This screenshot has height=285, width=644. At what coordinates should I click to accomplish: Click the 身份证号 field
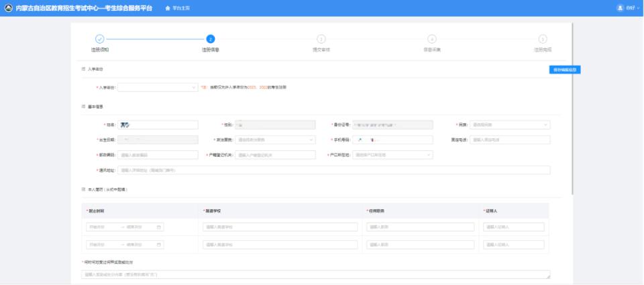tap(392, 125)
